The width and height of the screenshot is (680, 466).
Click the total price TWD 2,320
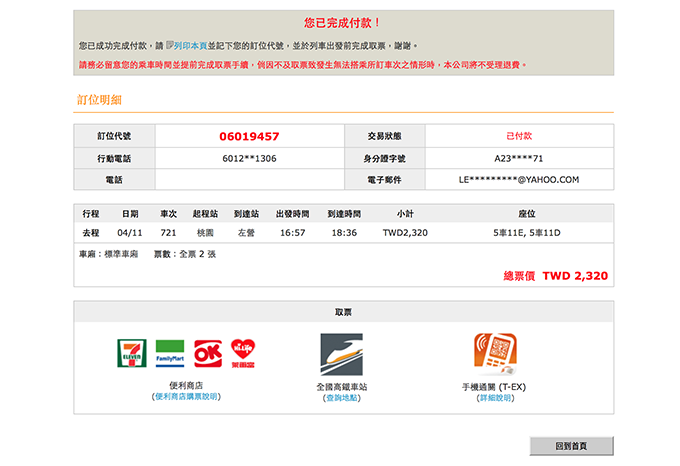coord(575,275)
